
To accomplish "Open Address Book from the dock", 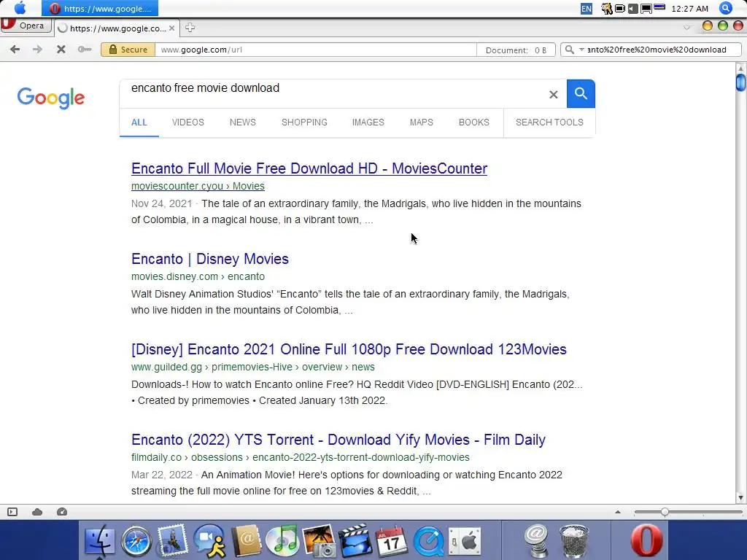I will point(247,541).
